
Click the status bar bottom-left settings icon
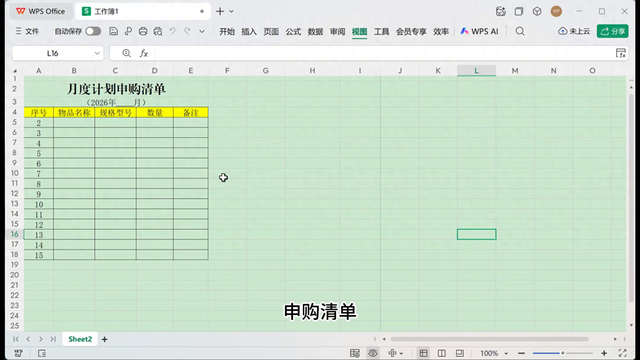click(18, 353)
